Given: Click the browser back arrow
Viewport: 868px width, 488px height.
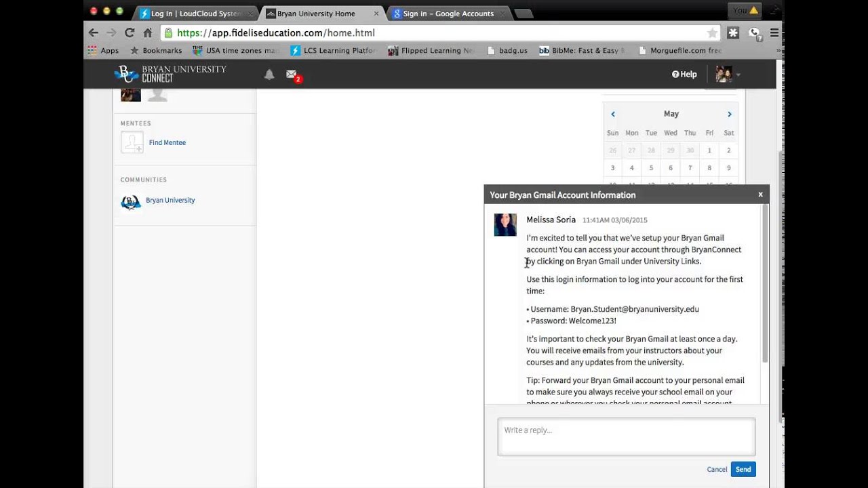Looking at the screenshot, I should 94,33.
